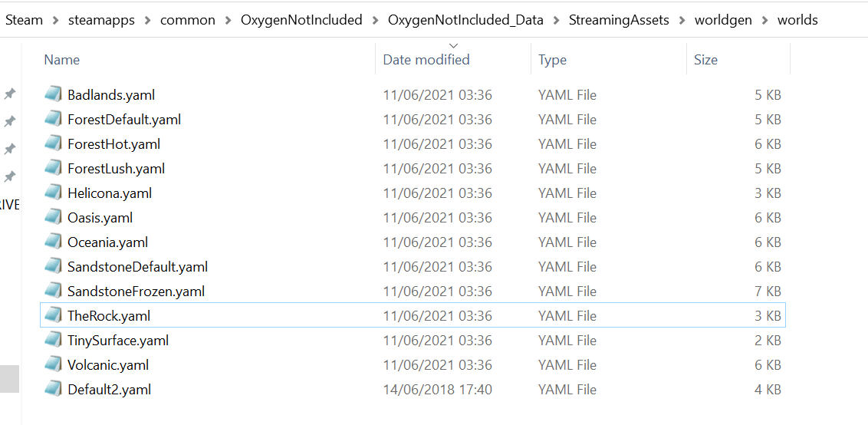Expand chevron after StreamingAssets breadcrumb

(682, 20)
